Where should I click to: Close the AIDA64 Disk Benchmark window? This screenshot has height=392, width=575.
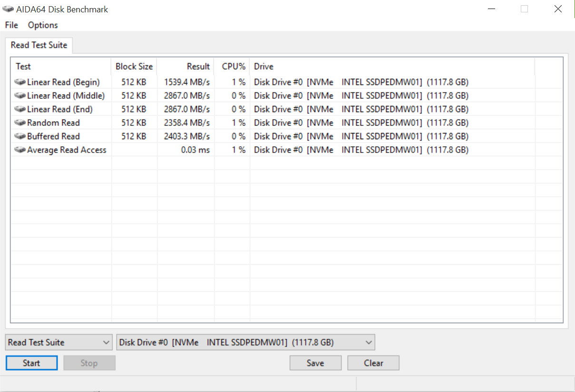tap(558, 9)
